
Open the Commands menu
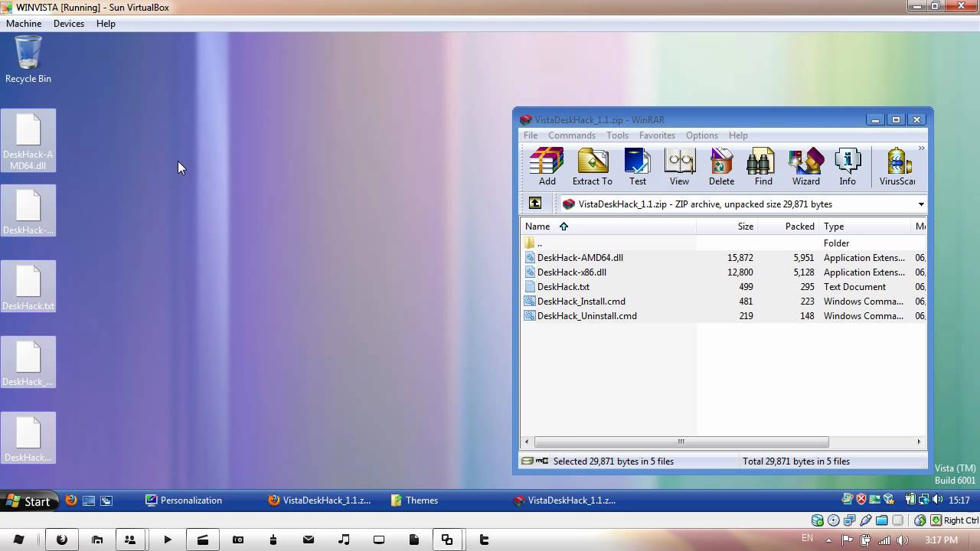[572, 135]
